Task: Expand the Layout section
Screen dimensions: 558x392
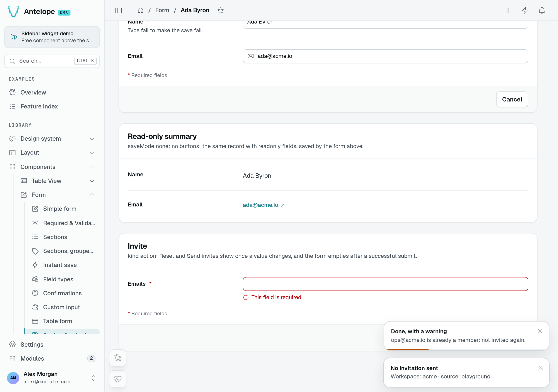Action: tap(52, 152)
